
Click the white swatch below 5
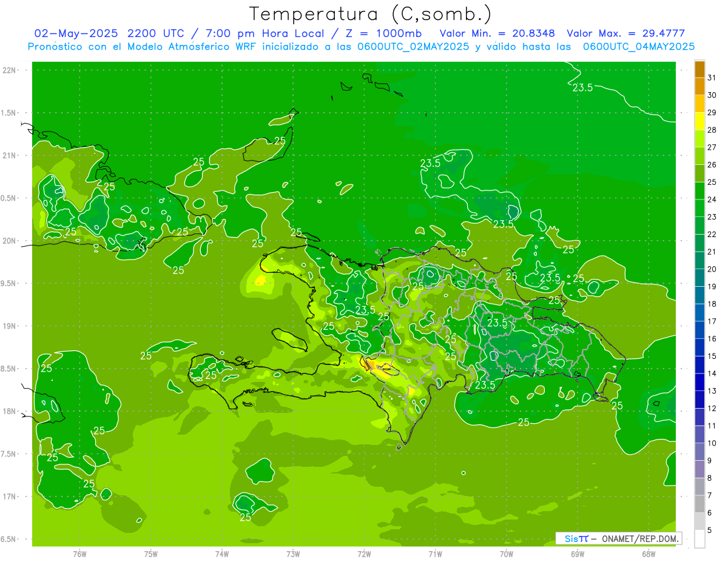(x=699, y=539)
